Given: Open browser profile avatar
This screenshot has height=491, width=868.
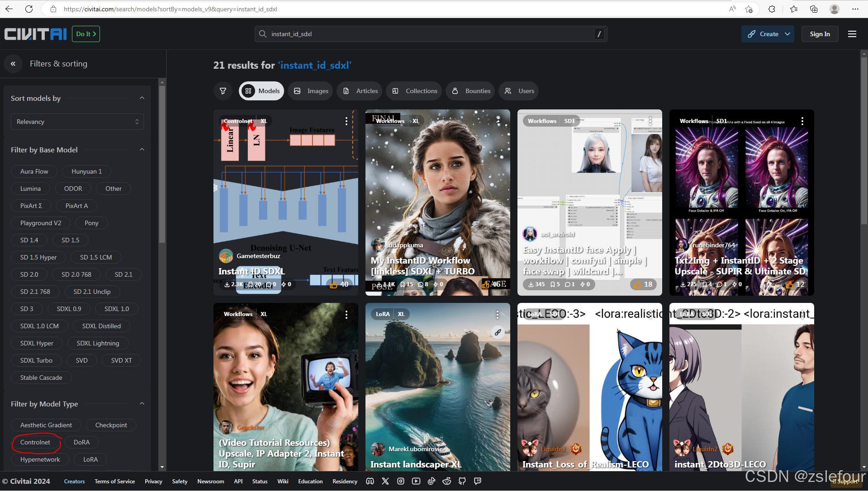Looking at the screenshot, I should (x=835, y=9).
